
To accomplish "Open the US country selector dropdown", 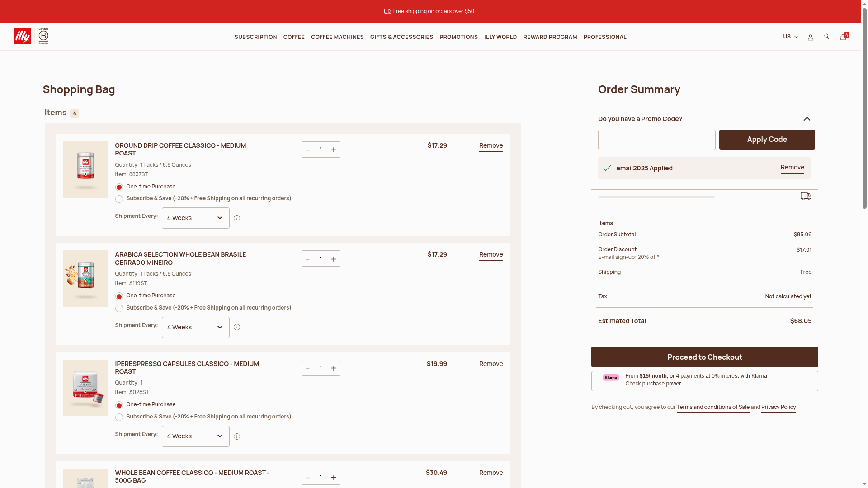I will pyautogui.click(x=790, y=37).
